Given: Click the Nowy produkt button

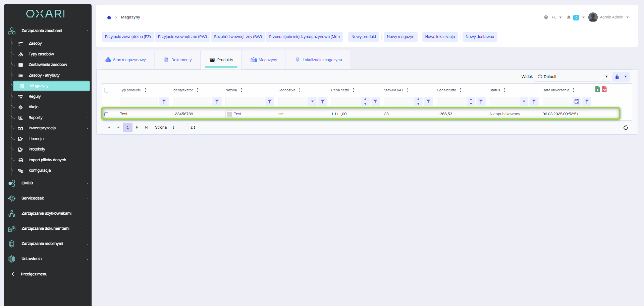Looking at the screenshot, I should pos(364,37).
